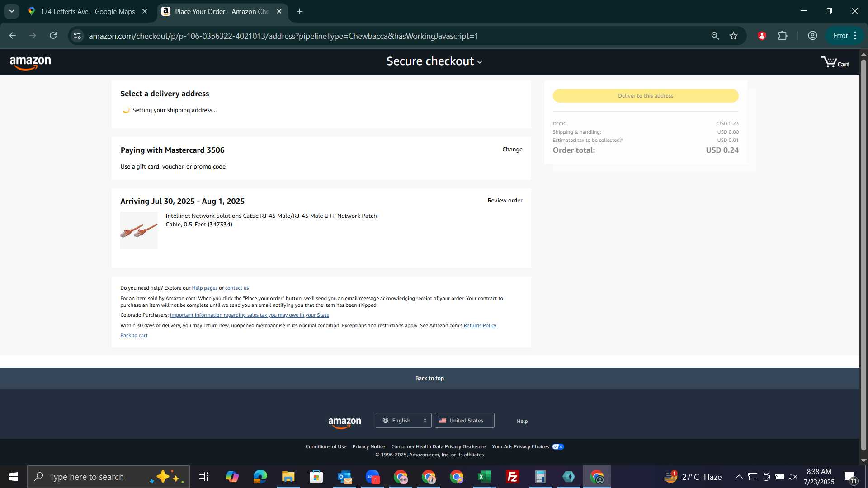
Task: Open a new browser tab
Action: click(x=300, y=12)
